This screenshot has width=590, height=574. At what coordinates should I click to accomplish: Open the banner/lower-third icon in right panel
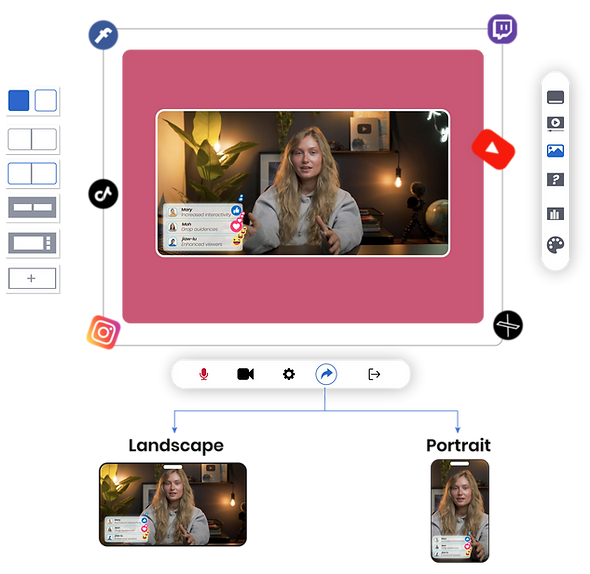click(555, 97)
